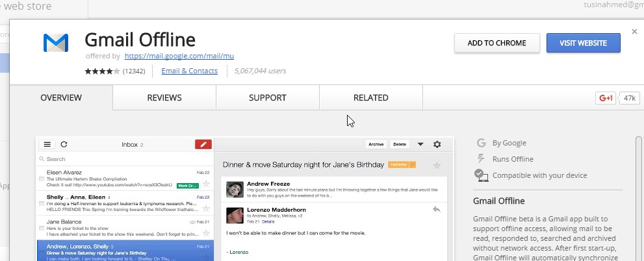Viewport: 644px width, 261px height.
Task: Click the By Google G icon
Action: [x=482, y=143]
